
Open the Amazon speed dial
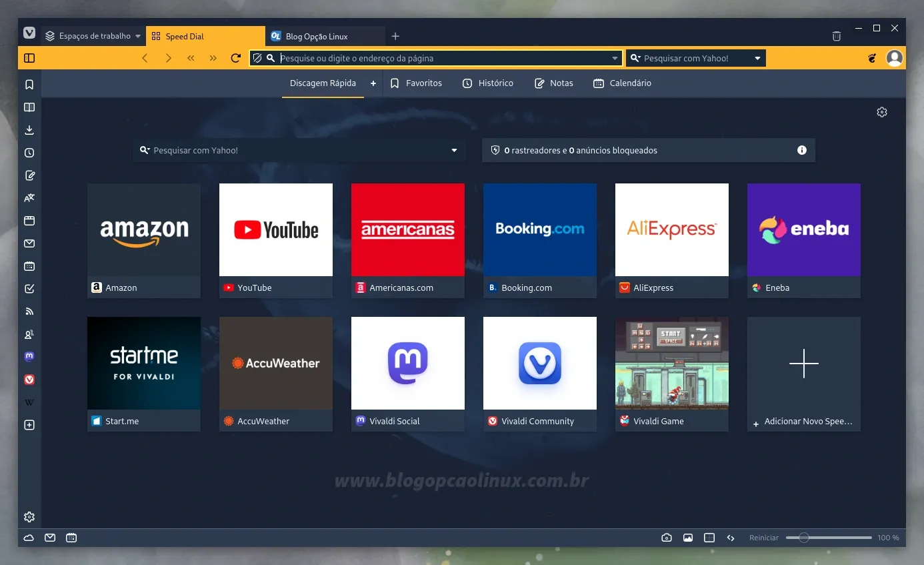[144, 241]
